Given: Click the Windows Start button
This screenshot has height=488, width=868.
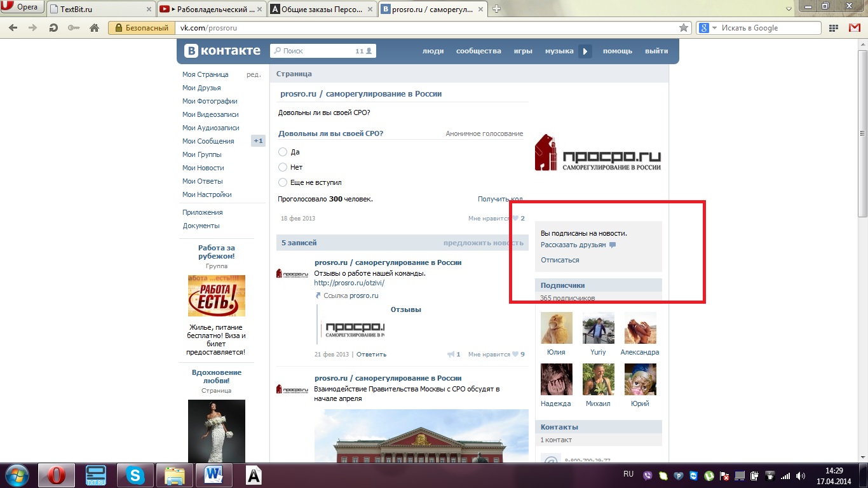Looking at the screenshot, I should point(17,475).
